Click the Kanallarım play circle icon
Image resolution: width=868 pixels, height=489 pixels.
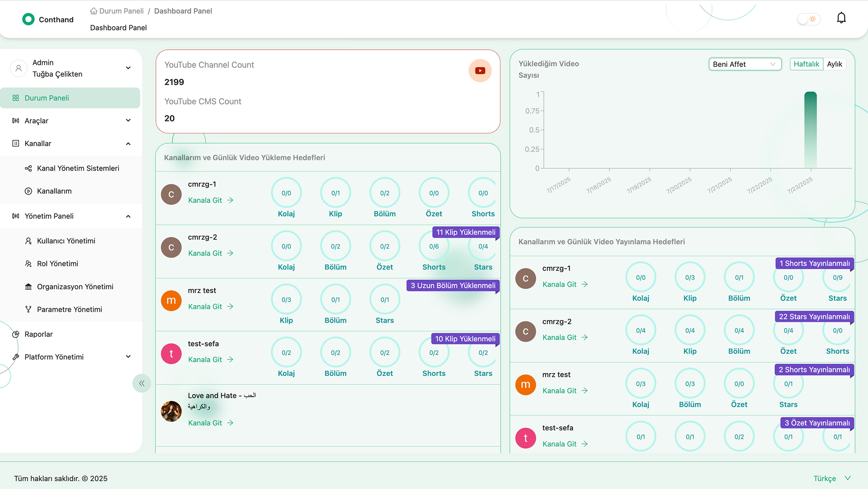click(28, 191)
